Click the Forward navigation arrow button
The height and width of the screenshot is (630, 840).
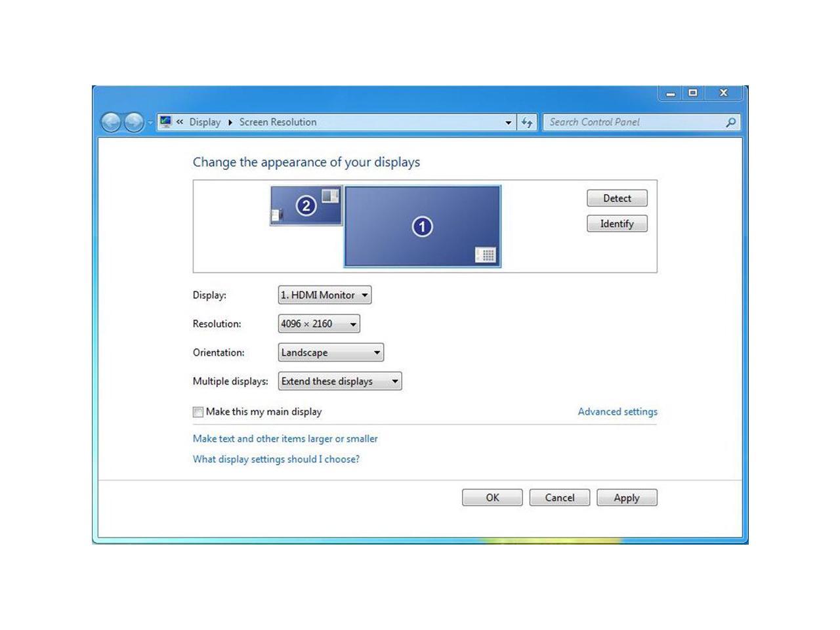[x=134, y=122]
